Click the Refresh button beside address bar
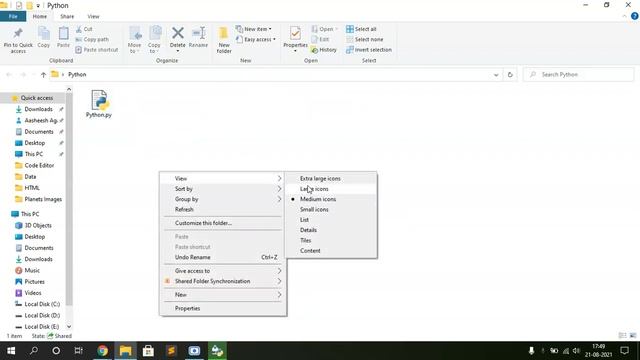 pos(510,75)
